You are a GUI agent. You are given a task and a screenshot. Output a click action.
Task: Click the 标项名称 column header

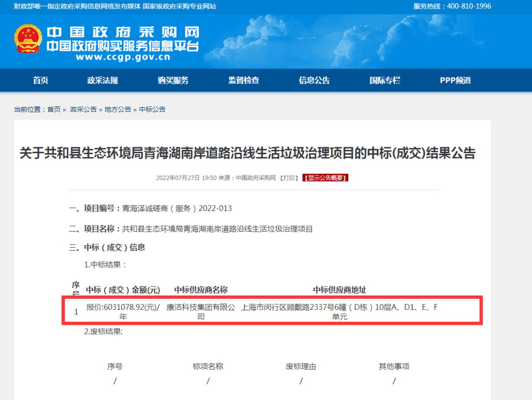tap(208, 367)
